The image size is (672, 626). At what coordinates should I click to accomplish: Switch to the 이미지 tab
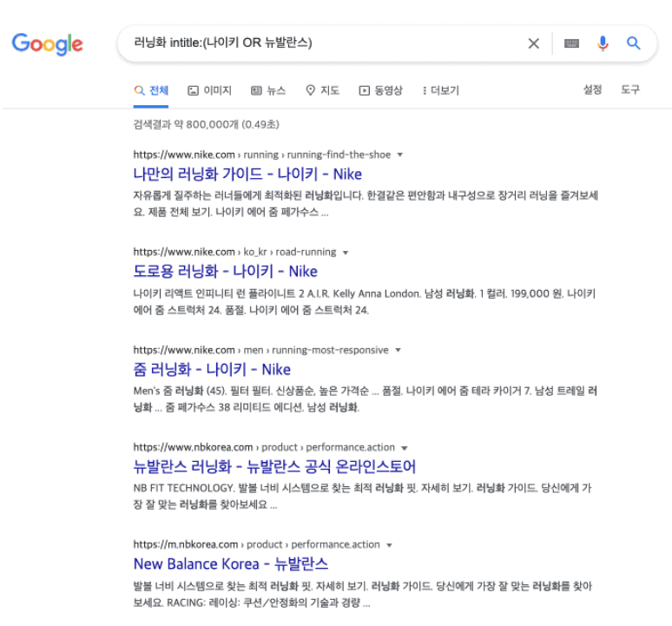pos(209,90)
